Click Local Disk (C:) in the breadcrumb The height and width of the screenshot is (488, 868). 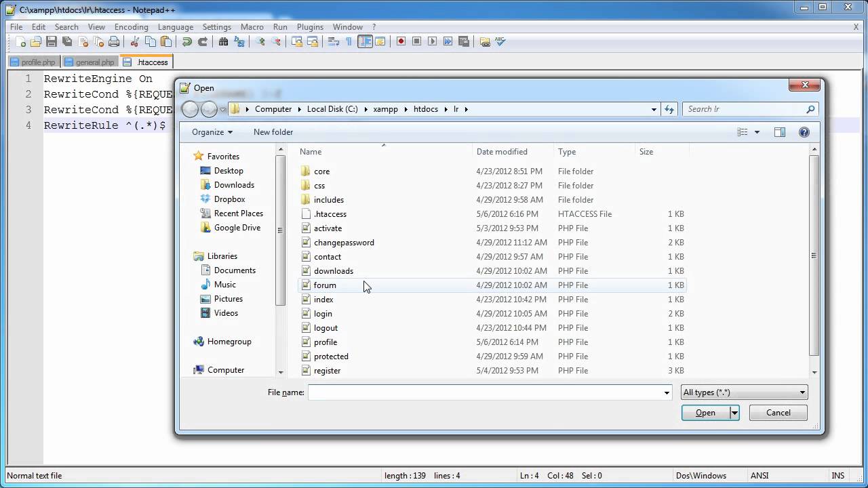coord(332,109)
